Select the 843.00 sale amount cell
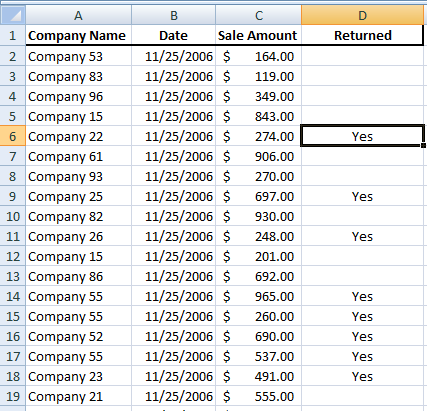Image resolution: width=427 pixels, height=411 pixels. (259, 116)
